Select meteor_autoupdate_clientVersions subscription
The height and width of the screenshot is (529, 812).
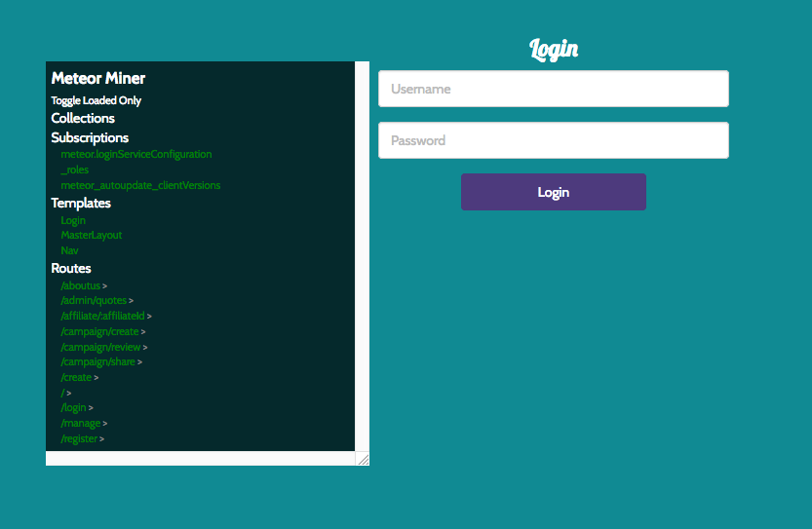coord(140,185)
